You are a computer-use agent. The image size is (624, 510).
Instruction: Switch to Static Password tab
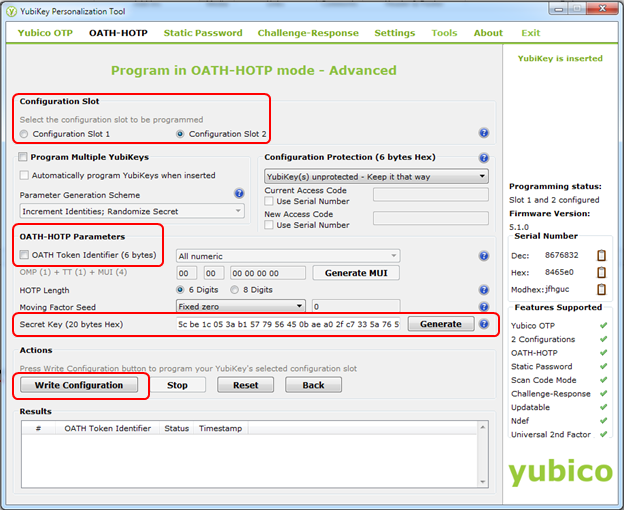(x=203, y=33)
